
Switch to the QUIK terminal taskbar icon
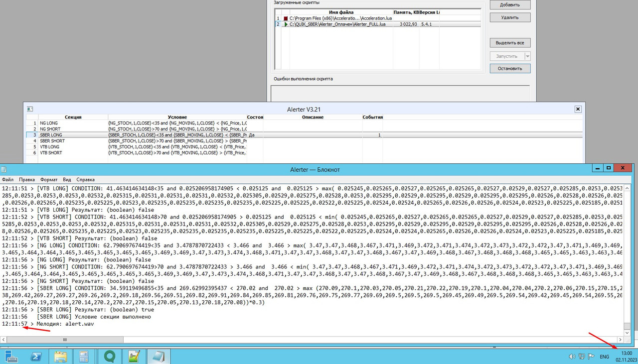110,357
